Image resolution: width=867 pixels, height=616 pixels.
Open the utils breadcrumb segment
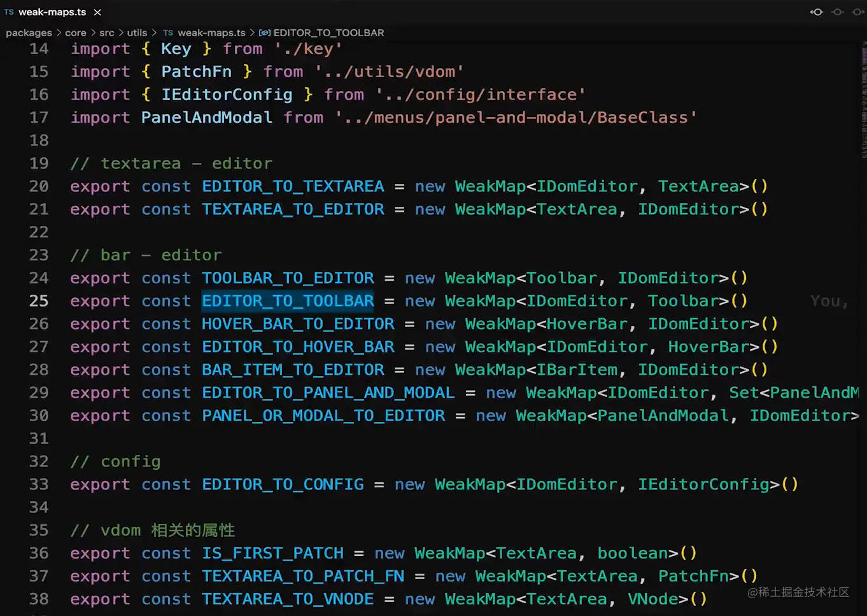click(x=137, y=32)
